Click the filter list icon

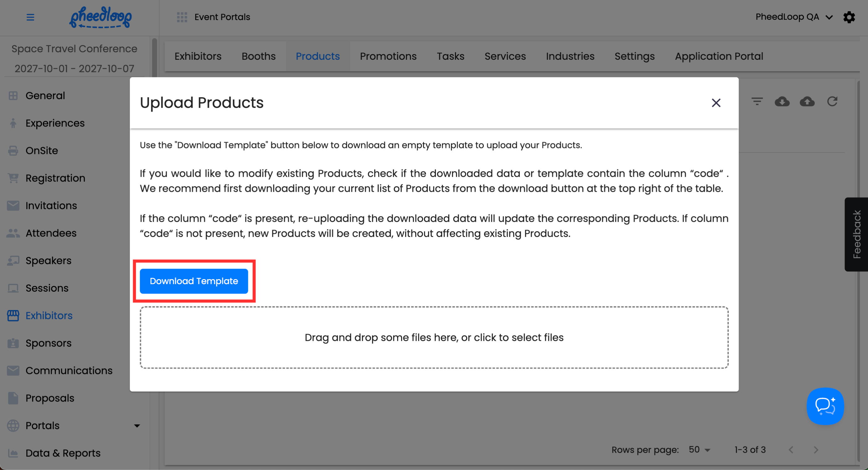coord(757,101)
